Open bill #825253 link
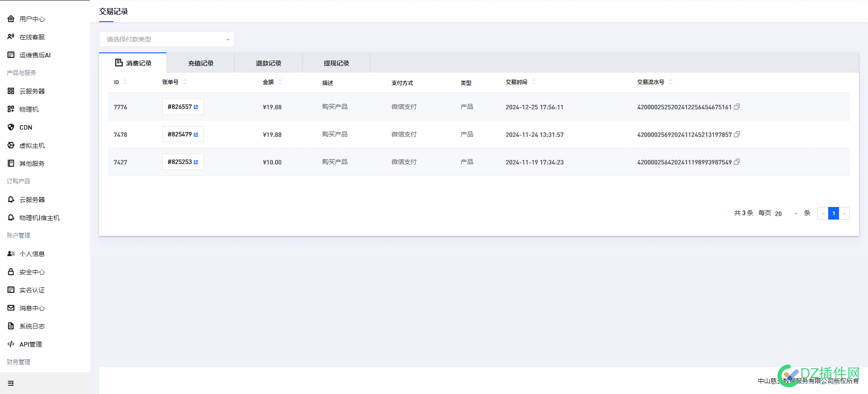 tap(183, 162)
